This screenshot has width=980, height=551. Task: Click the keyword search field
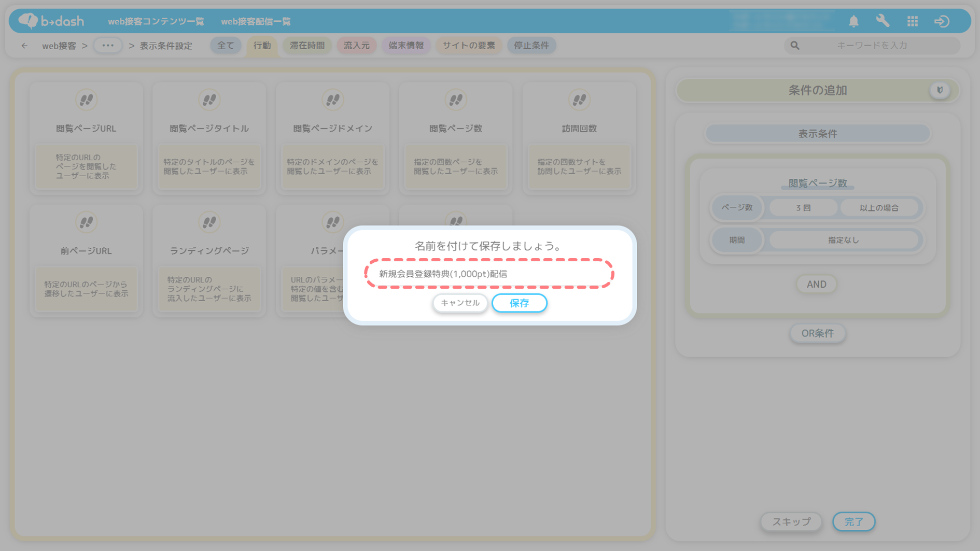[872, 46]
